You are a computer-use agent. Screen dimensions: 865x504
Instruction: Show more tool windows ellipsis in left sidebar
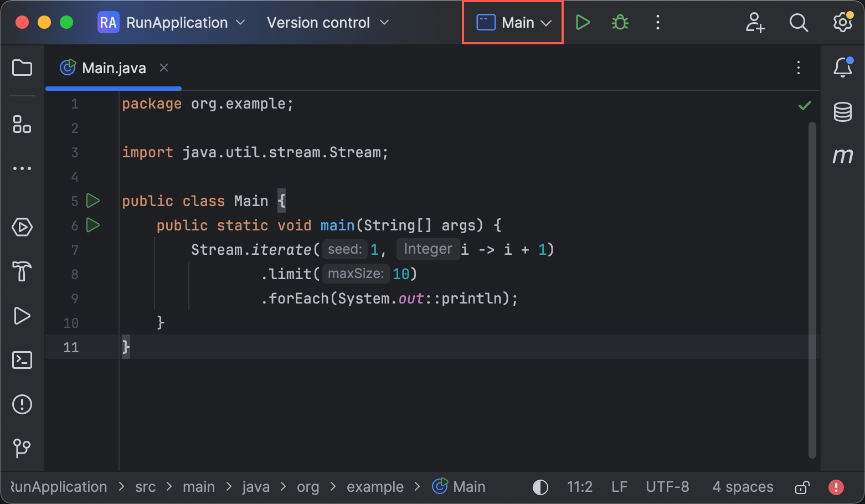22,168
